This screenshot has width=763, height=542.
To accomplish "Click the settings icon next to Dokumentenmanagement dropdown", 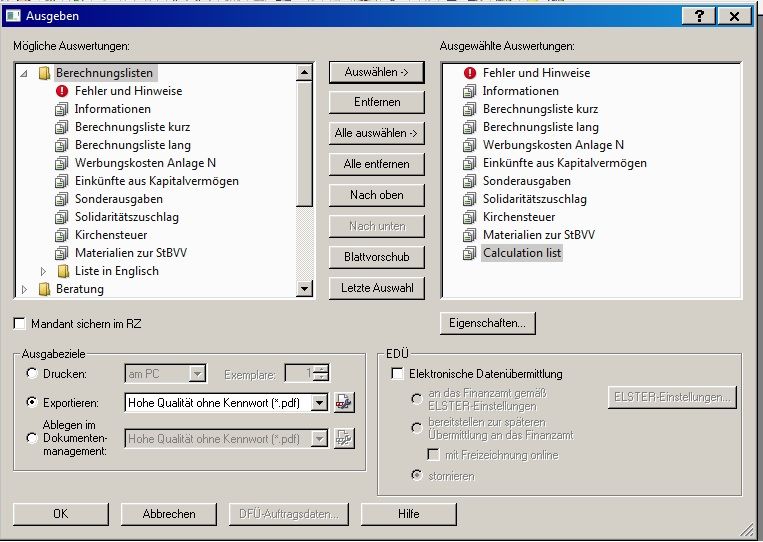I will (x=344, y=438).
